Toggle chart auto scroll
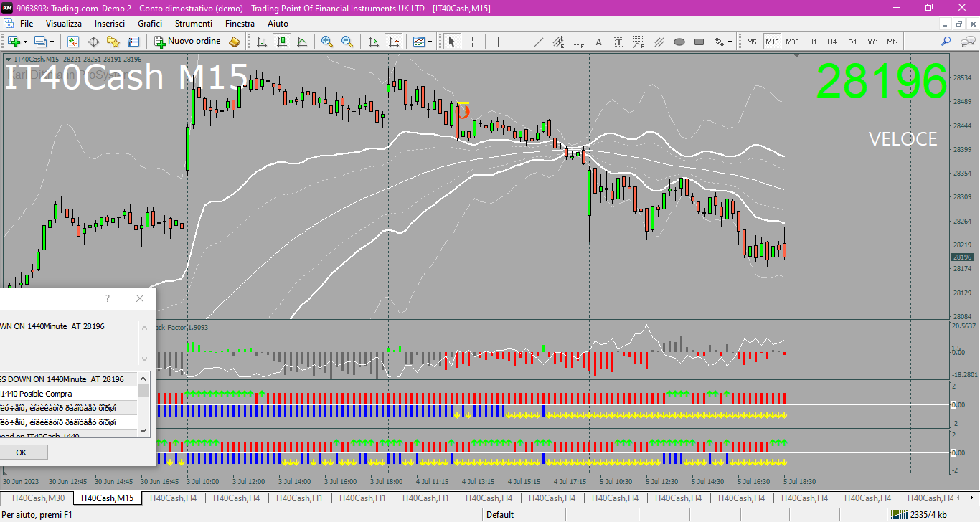980x522 pixels. (373, 42)
